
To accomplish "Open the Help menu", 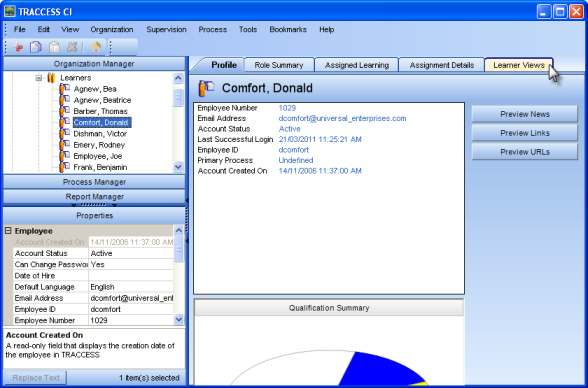I will click(327, 30).
